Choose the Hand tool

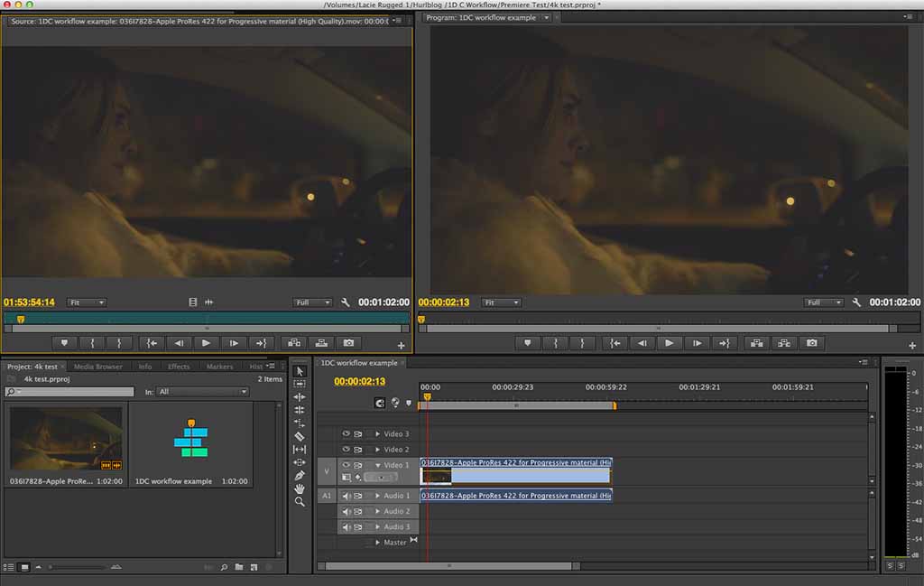(300, 488)
